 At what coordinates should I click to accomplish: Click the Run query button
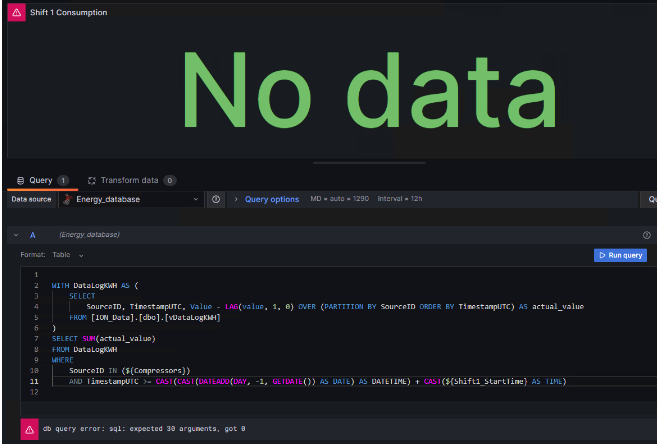coord(620,255)
